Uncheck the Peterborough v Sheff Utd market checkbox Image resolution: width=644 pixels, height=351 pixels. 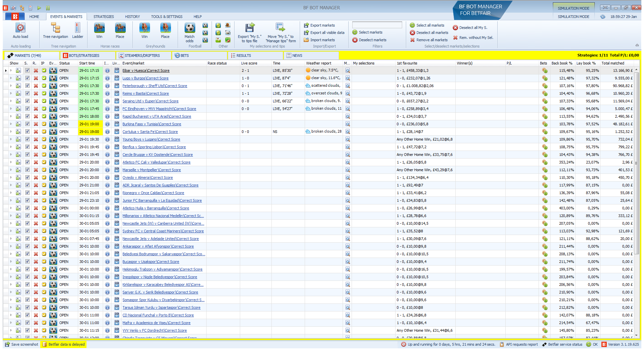click(x=27, y=86)
